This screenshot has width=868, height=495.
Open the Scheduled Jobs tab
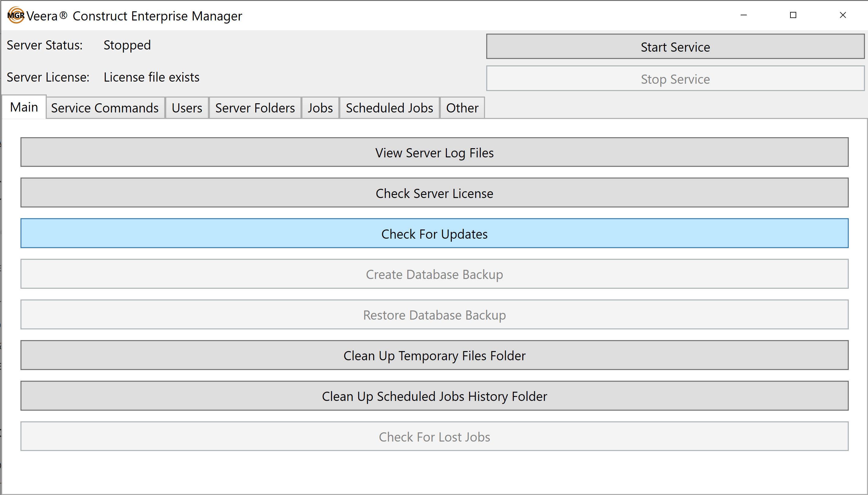[x=389, y=108]
